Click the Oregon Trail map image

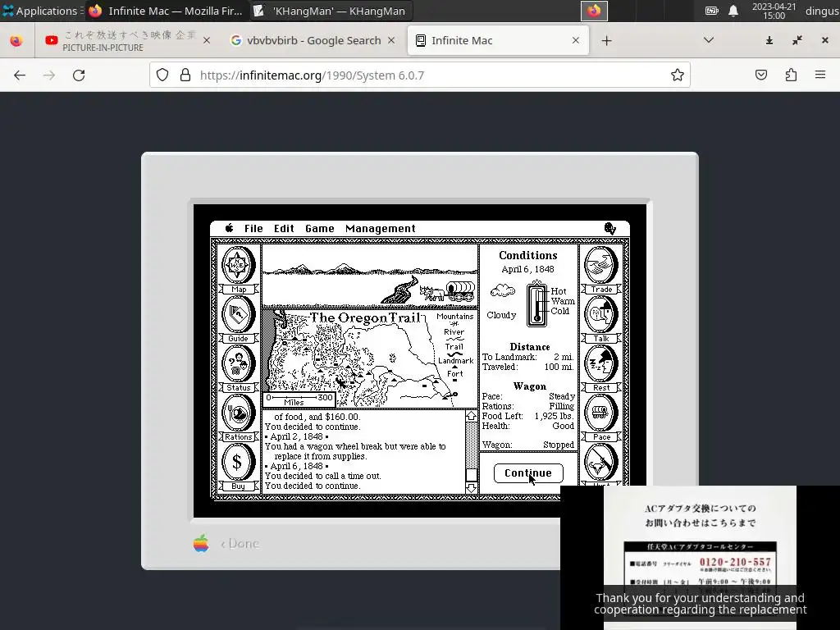click(370, 359)
